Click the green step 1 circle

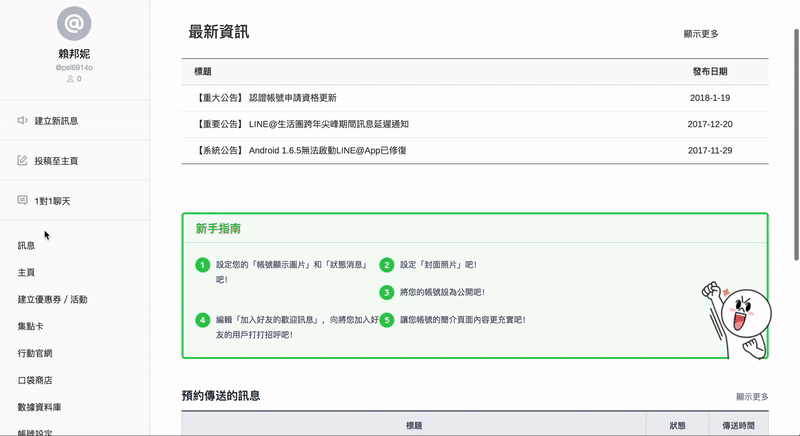203,265
